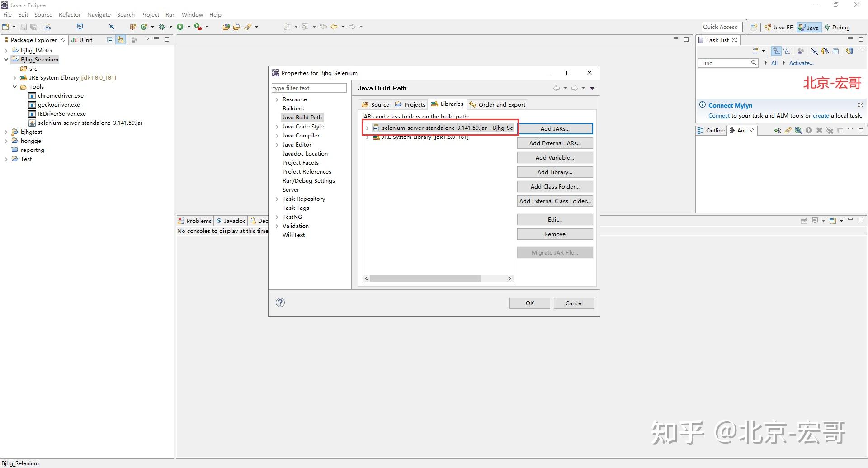Click Collapse All icon in Task List
The image size is (868, 468).
836,51
